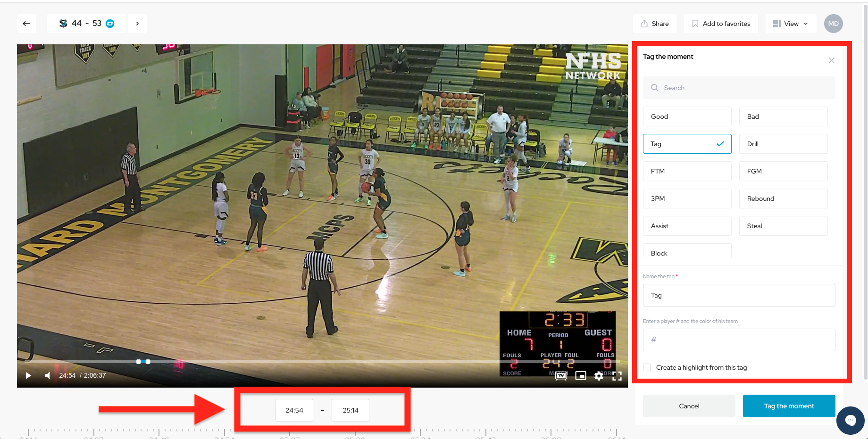
Task: Expand the View dropdown
Action: point(791,24)
